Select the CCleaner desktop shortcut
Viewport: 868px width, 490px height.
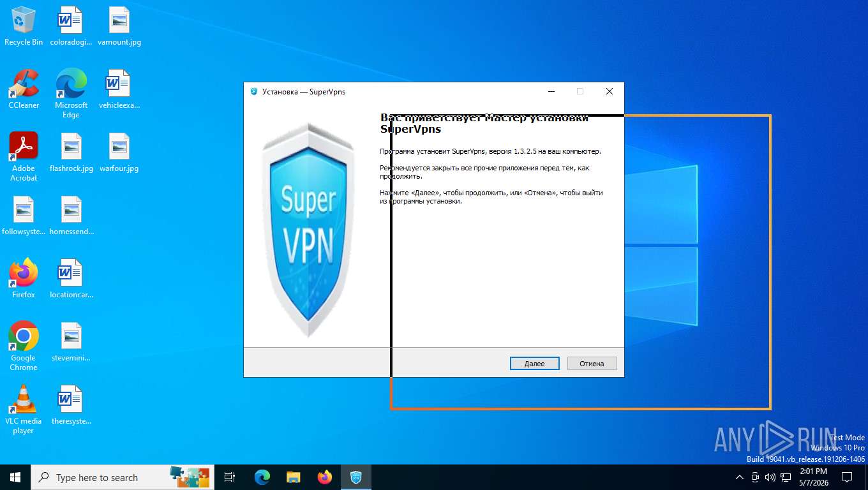tap(24, 89)
